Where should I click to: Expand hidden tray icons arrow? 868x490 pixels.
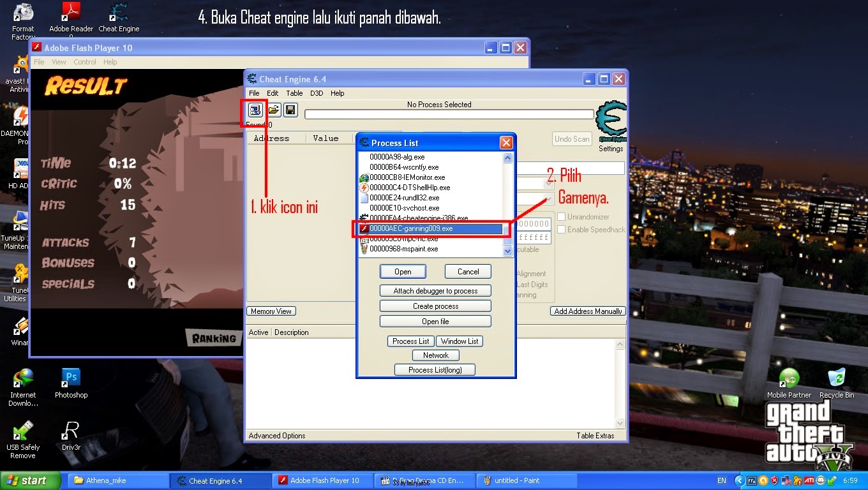tap(740, 480)
